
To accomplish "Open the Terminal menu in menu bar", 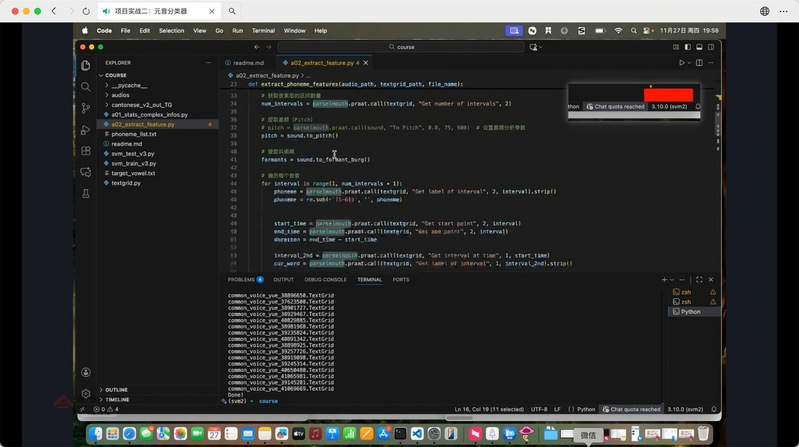I will (x=263, y=31).
